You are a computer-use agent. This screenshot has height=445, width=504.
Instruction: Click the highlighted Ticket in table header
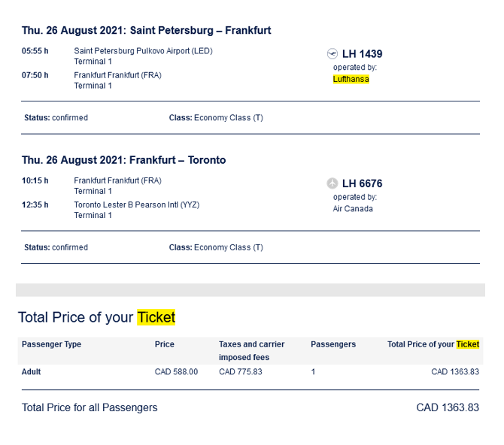(467, 344)
